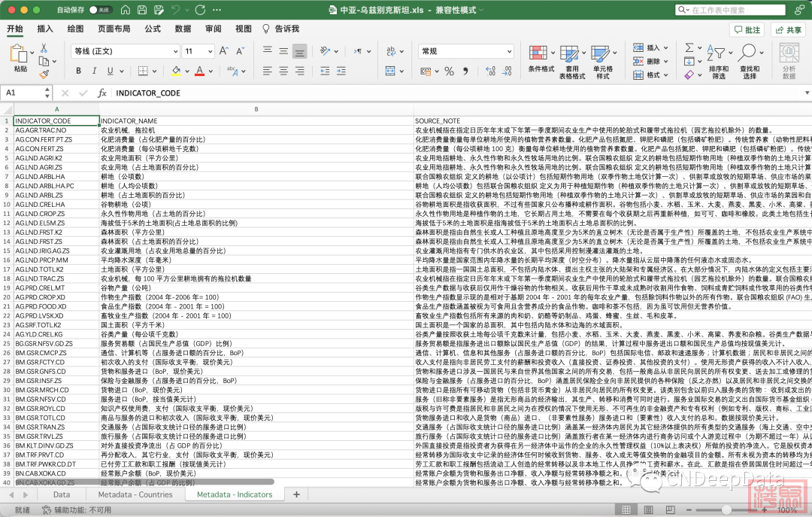Center text horizontally
The image size is (812, 517).
283,71
